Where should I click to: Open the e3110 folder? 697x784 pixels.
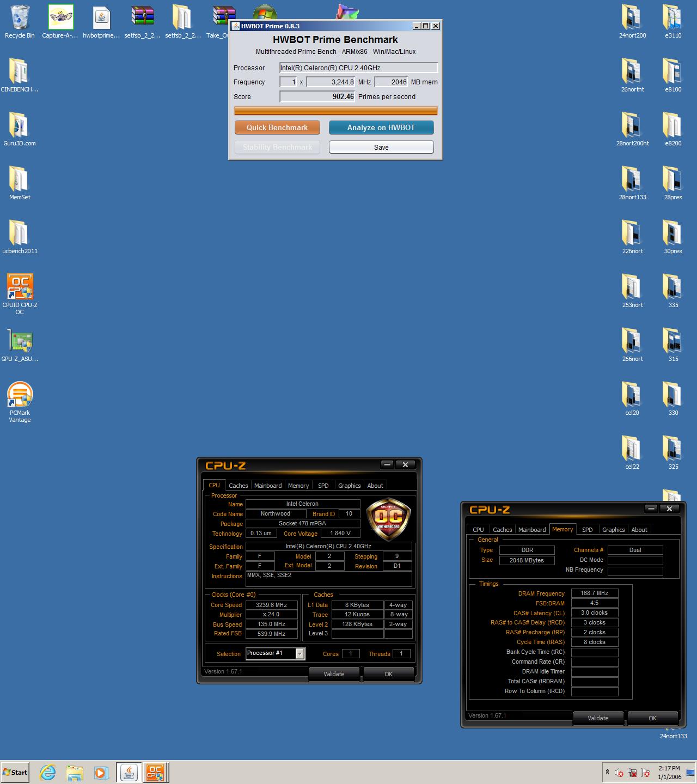coord(673,22)
